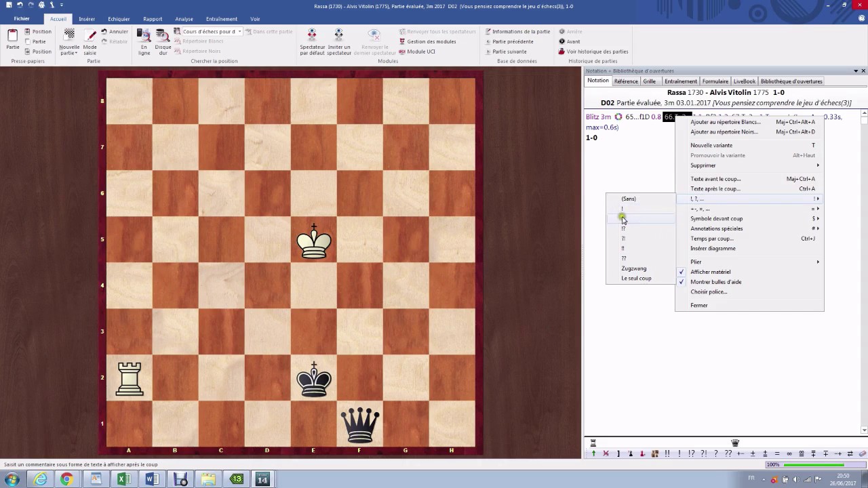Screen dimensions: 868x488
Task: Click Voir historique des parties
Action: tap(593, 52)
